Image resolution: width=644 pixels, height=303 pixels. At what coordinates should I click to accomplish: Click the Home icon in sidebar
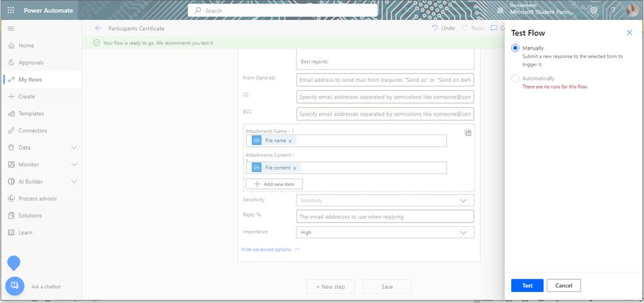(x=11, y=46)
